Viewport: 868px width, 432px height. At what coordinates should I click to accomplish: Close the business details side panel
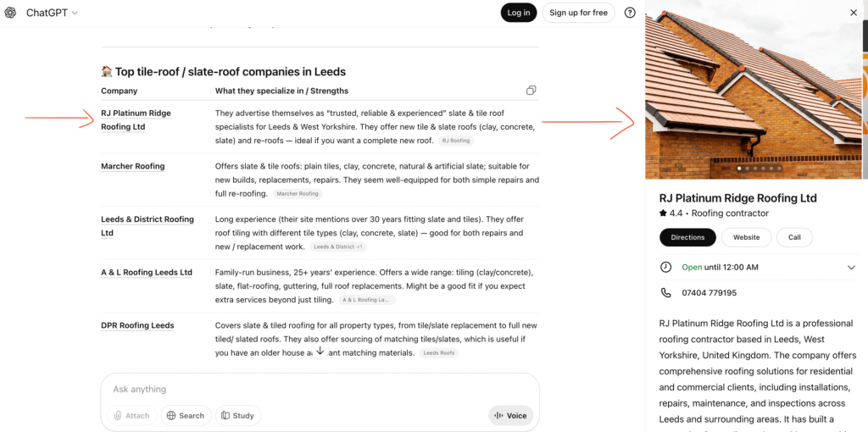(x=854, y=13)
